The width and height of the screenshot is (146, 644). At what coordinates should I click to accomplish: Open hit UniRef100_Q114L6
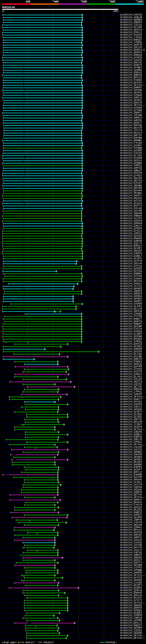click(131, 203)
